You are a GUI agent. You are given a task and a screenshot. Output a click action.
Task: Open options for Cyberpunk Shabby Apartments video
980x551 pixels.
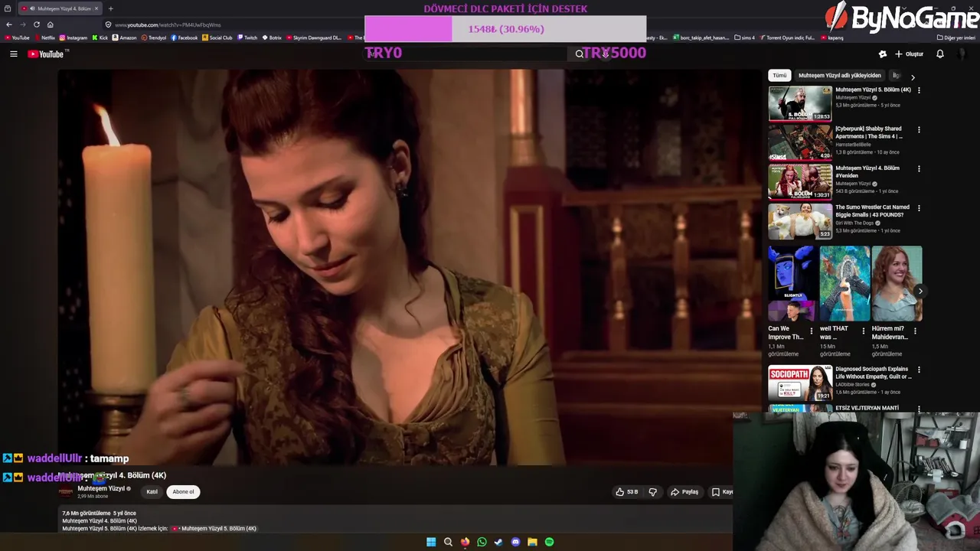point(919,129)
